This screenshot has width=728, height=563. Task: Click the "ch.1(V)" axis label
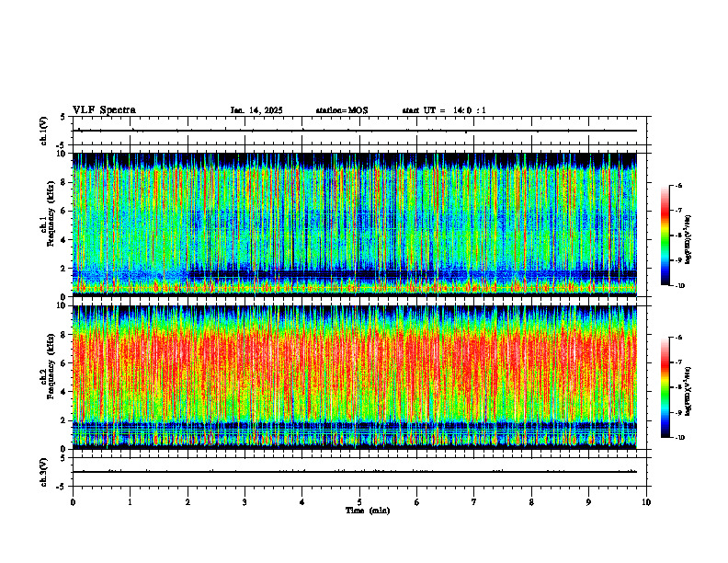coord(43,131)
